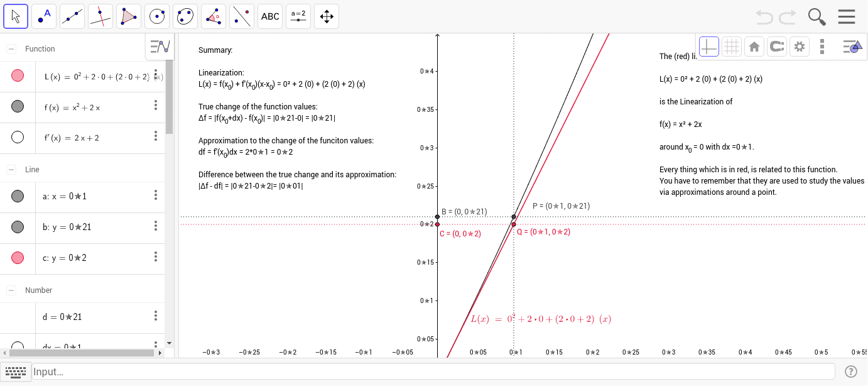This screenshot has width=868, height=386.
Task: Toggle visibility of f'(x) = 2x + 2
Action: point(18,138)
